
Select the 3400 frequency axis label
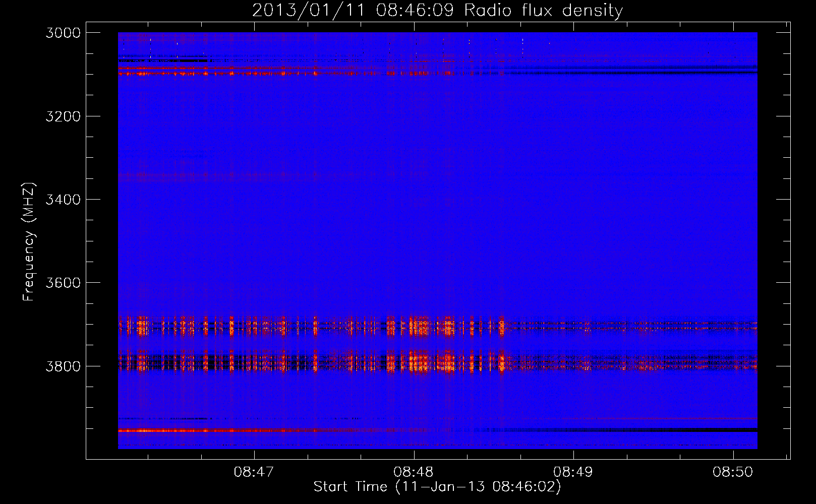coord(63,200)
